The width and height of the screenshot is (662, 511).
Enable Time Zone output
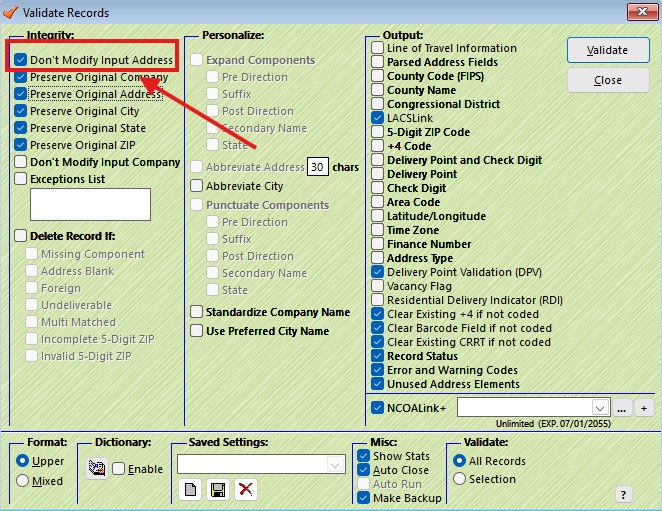[x=377, y=230]
